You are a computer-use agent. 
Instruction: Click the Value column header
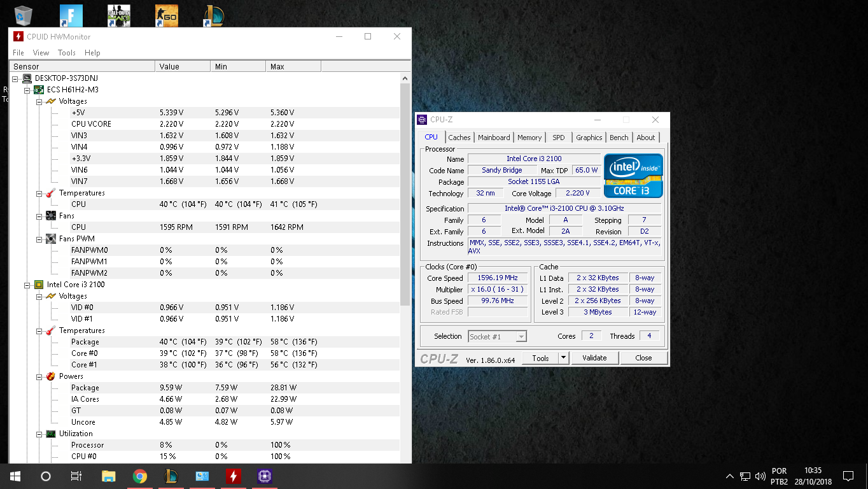(183, 67)
